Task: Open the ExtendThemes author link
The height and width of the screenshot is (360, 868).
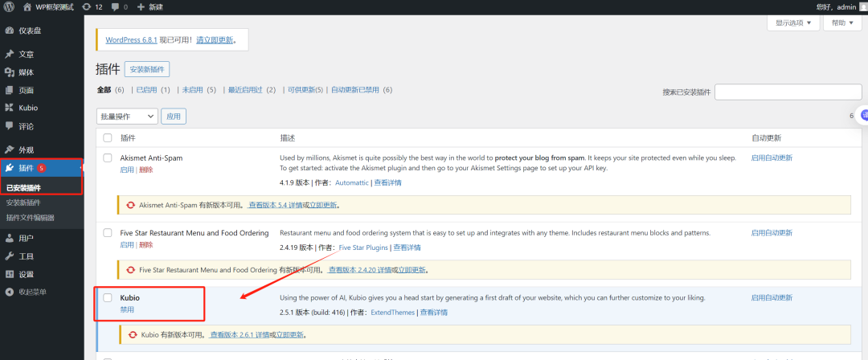Action: (392, 313)
